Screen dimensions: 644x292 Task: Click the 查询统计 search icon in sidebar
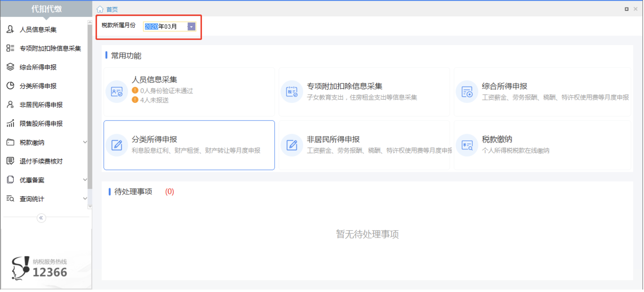click(x=10, y=199)
